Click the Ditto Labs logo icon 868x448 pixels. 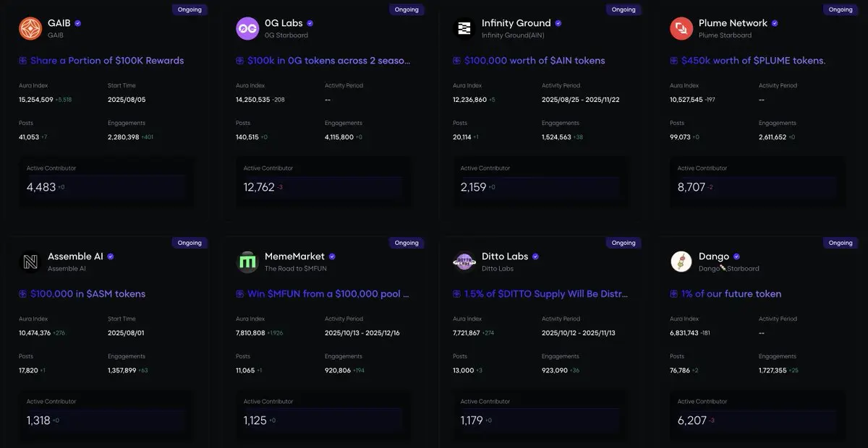coord(464,262)
